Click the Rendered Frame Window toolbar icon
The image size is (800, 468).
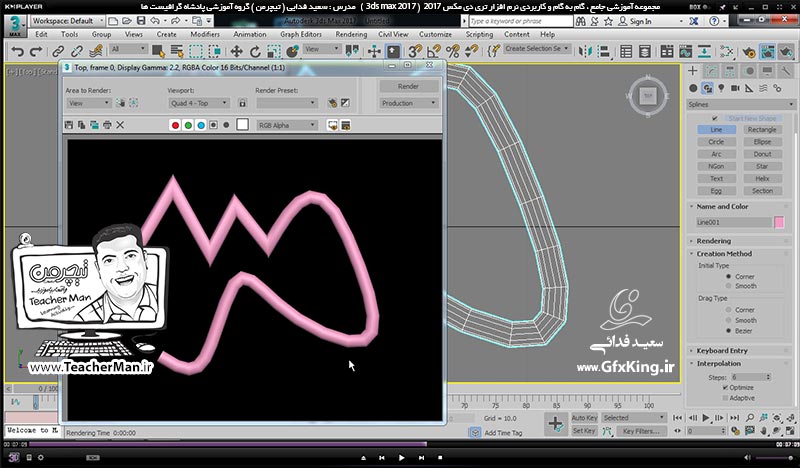point(767,51)
